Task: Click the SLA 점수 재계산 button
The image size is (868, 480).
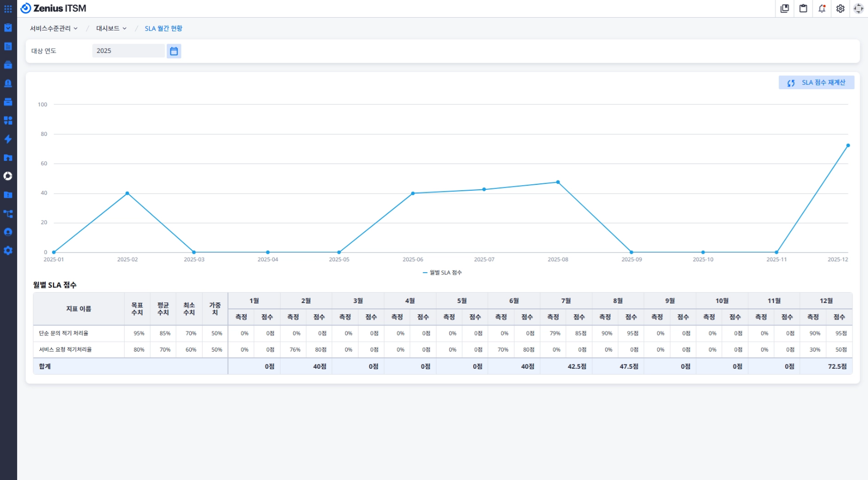Action: coord(817,83)
